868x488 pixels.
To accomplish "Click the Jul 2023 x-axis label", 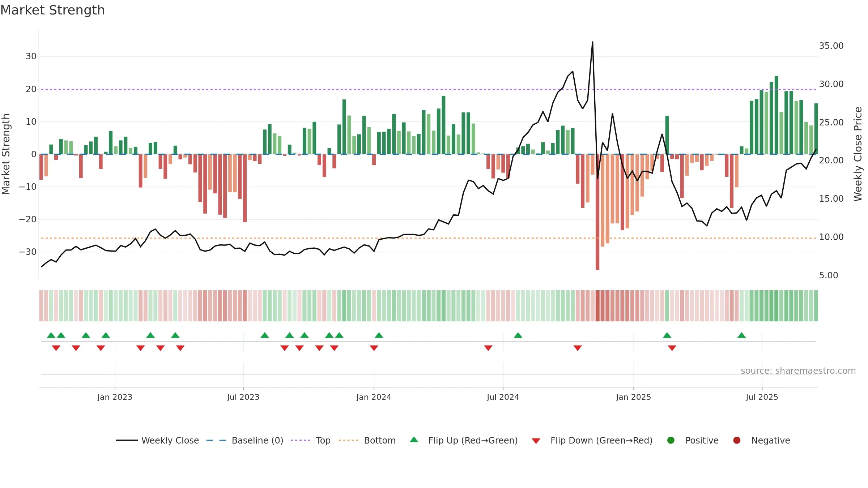I will tap(243, 397).
